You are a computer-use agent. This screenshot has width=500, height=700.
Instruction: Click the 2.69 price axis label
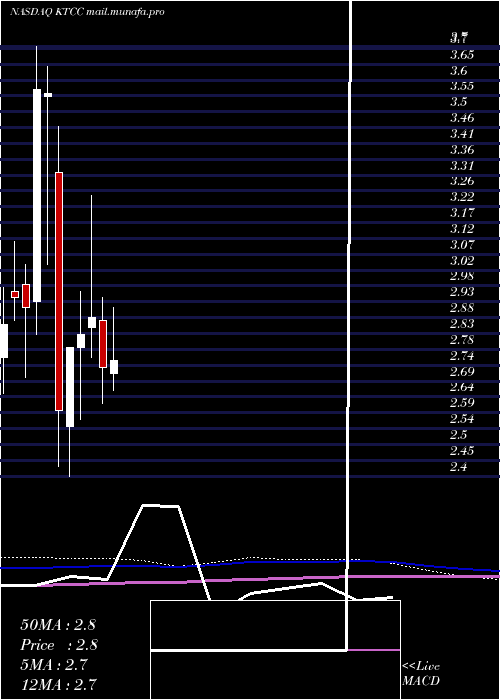(x=462, y=371)
